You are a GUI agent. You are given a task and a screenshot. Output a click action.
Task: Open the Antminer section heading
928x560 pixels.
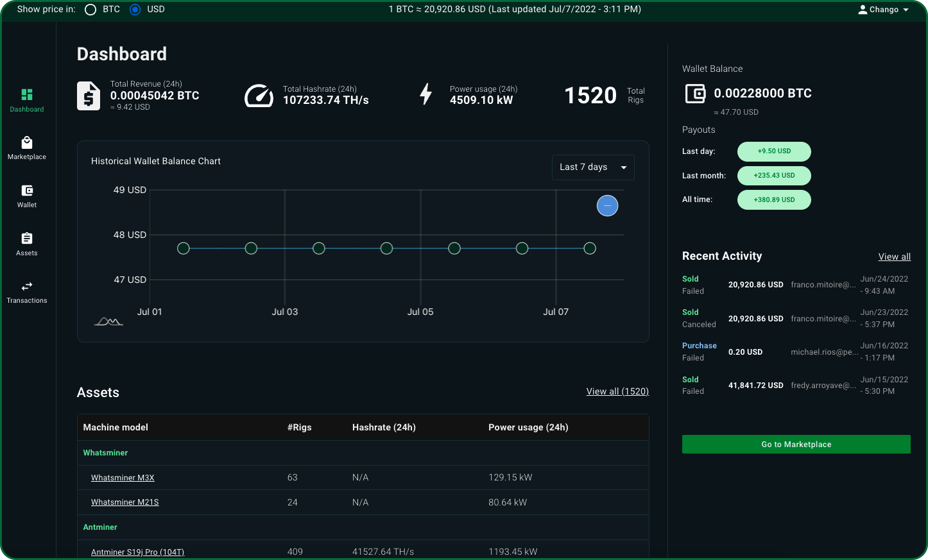pyautogui.click(x=100, y=527)
